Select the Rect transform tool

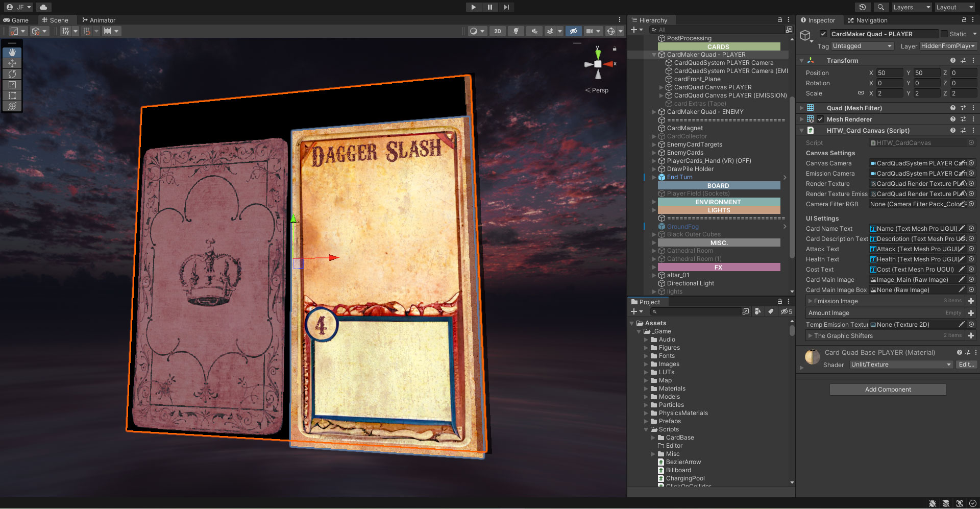pyautogui.click(x=12, y=95)
